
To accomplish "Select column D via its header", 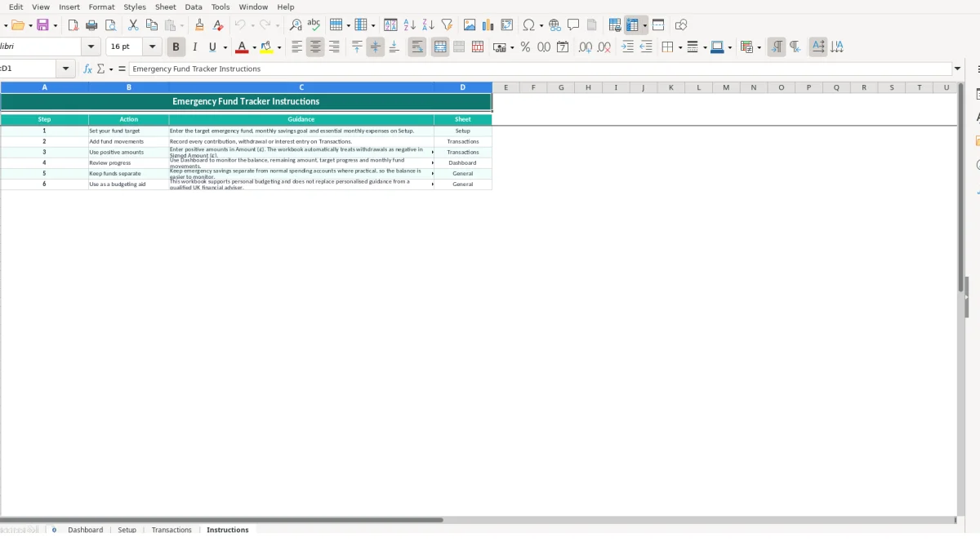I will (x=462, y=87).
